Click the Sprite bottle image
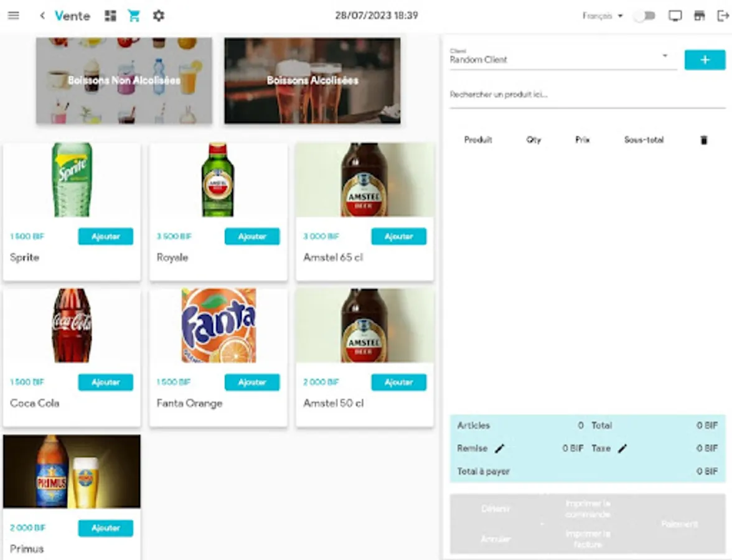The height and width of the screenshot is (560, 732). pyautogui.click(x=72, y=180)
